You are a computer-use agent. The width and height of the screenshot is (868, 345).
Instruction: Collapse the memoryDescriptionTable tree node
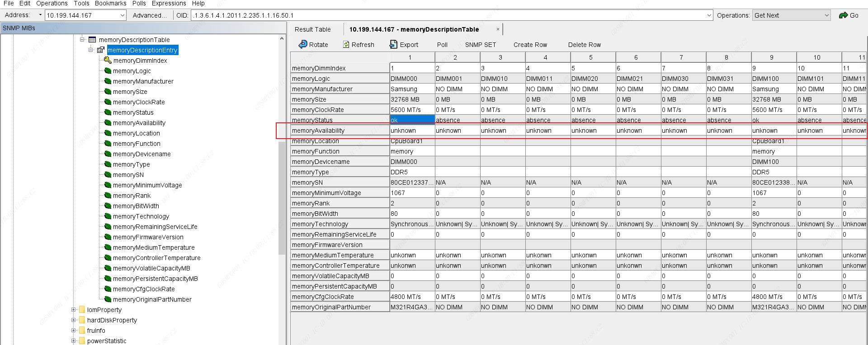click(x=83, y=40)
